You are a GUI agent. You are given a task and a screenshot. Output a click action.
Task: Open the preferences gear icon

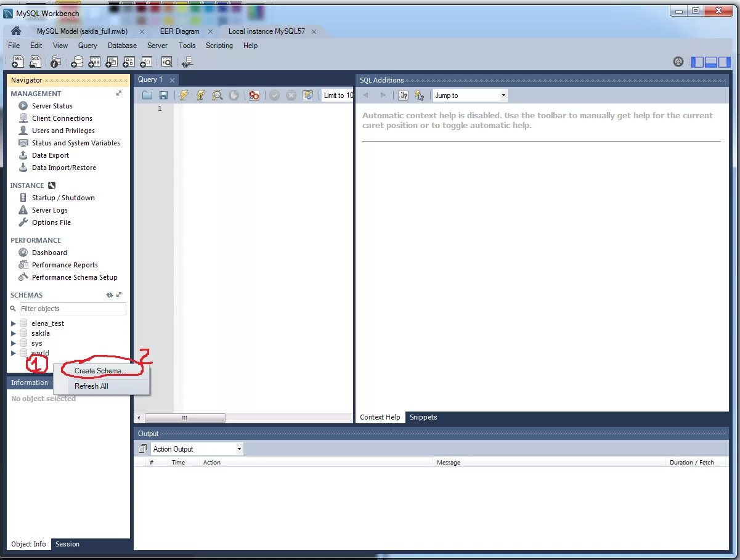click(678, 62)
